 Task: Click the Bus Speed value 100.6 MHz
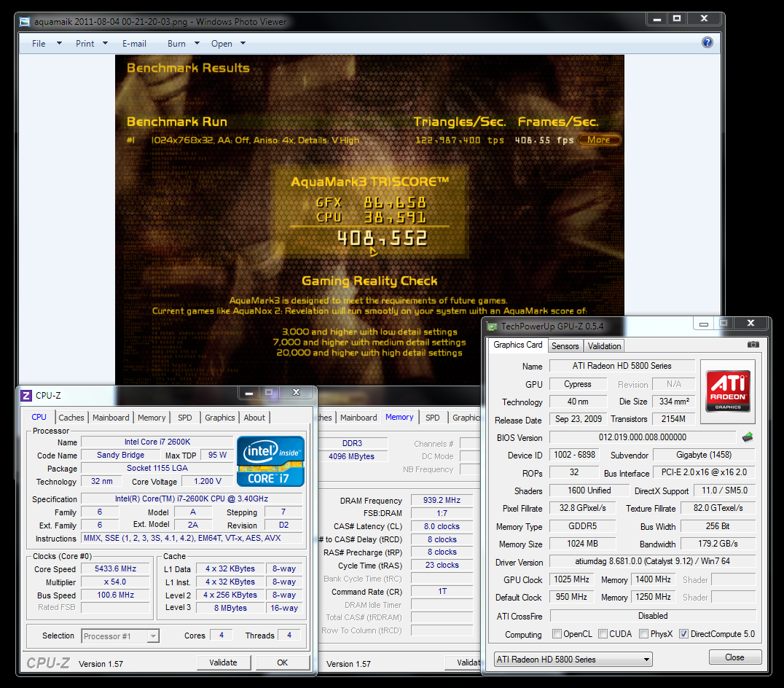pos(116,595)
